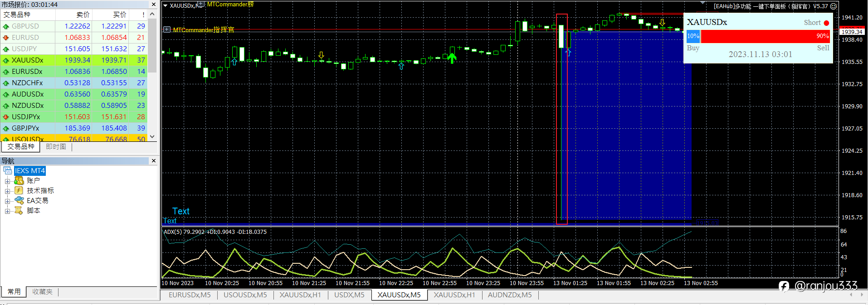Click the Buy label on panel
This screenshot has width=868, height=305.
(x=693, y=48)
